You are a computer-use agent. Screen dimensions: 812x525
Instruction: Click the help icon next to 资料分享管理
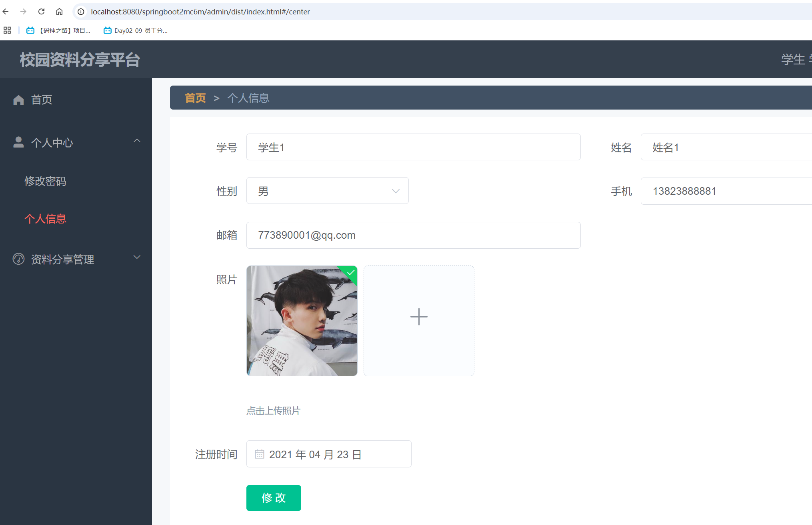(x=16, y=258)
